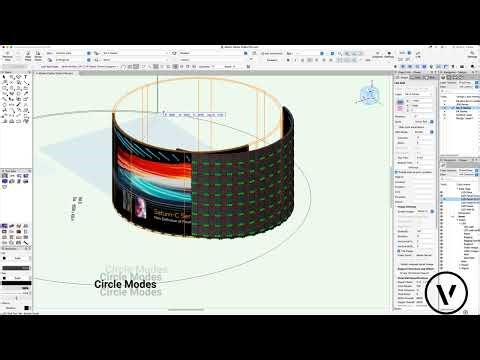Select the Text tool in Basic palette
This screenshot has height=360, width=480.
point(26,77)
